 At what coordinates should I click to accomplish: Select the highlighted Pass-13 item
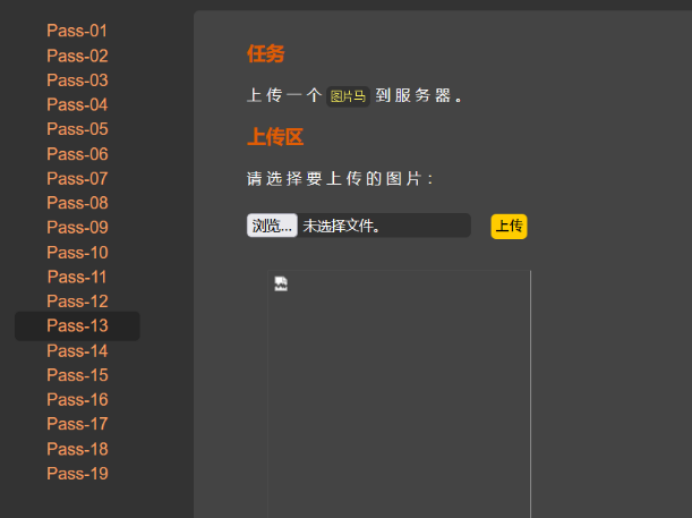coord(77,326)
